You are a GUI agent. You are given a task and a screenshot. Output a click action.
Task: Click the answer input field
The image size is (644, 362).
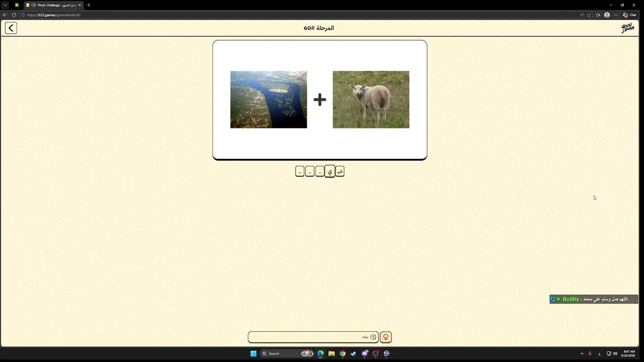(313, 337)
